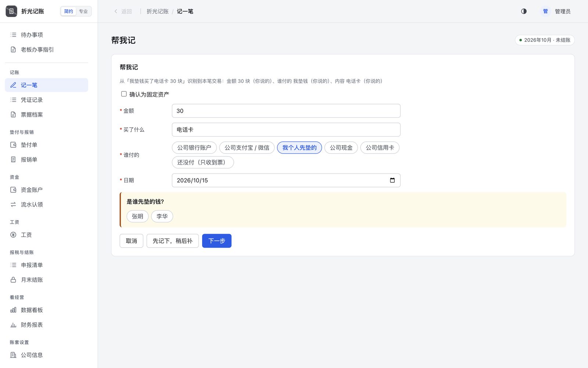The width and height of the screenshot is (588, 368).
Task: Click the 待办事项 list icon
Action: tap(13, 35)
